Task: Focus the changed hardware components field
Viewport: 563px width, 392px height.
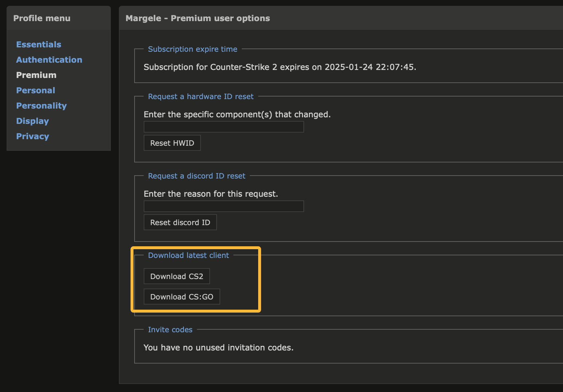Action: 224,127
